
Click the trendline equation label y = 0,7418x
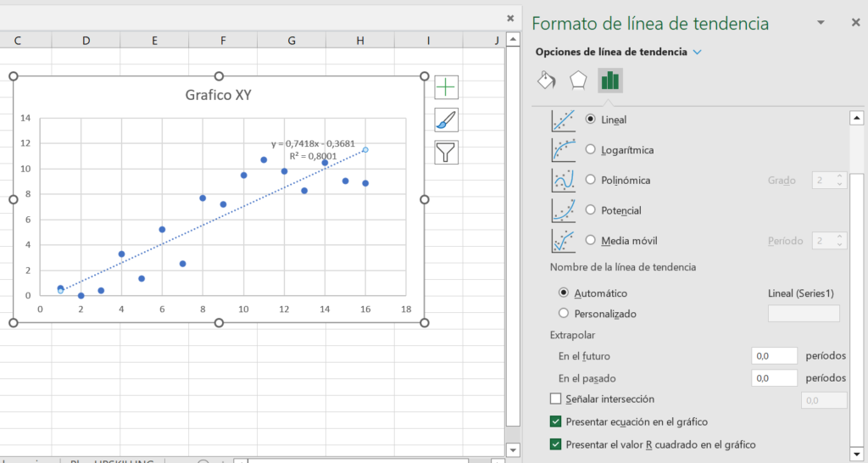[x=313, y=144]
